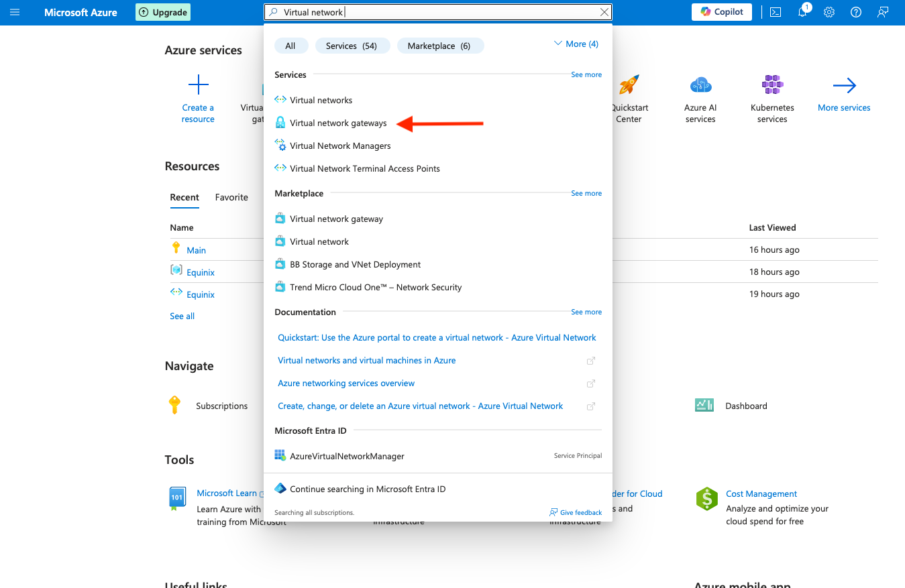The image size is (905, 588).
Task: Open the Main resource in the list
Action: pyautogui.click(x=196, y=250)
